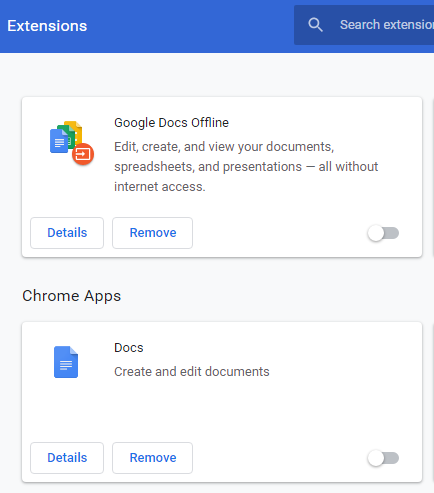This screenshot has width=434, height=493.
Task: Click the search magnifier icon
Action: (x=315, y=25)
